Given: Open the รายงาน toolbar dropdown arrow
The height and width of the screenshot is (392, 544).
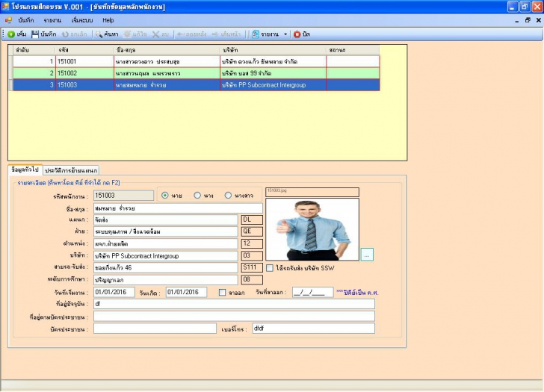Looking at the screenshot, I should click(285, 34).
